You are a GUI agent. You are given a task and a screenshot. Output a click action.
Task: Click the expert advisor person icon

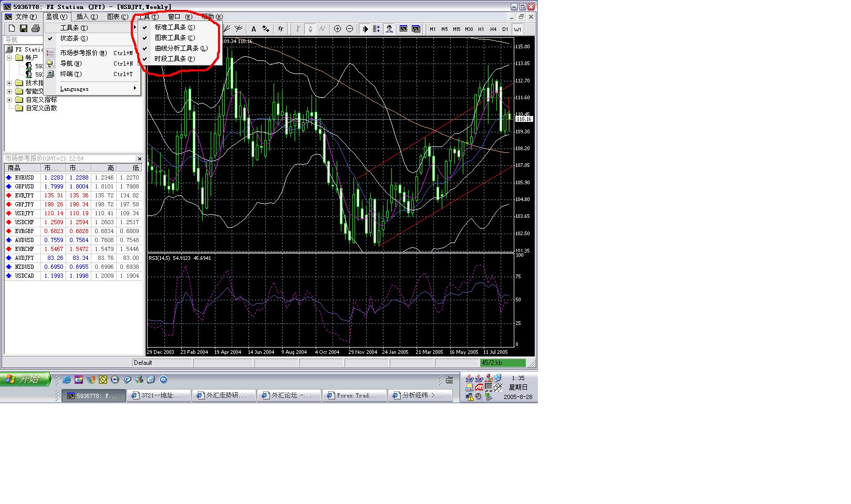389,29
